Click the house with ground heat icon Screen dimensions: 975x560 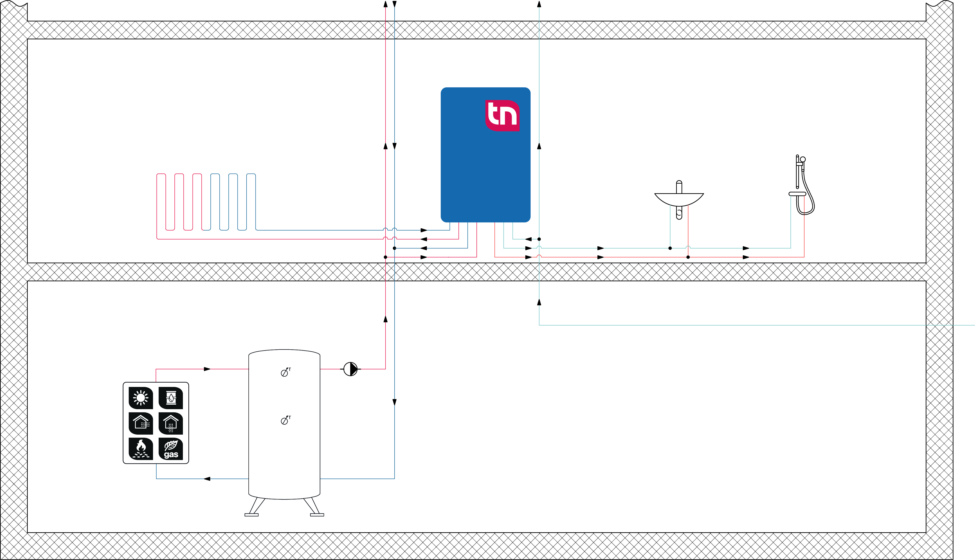(x=171, y=423)
